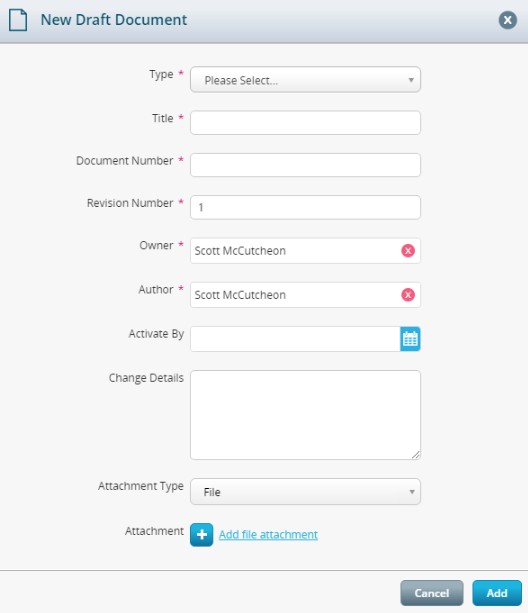The height and width of the screenshot is (613, 528).
Task: Select the Revision Number field
Action: click(x=305, y=207)
